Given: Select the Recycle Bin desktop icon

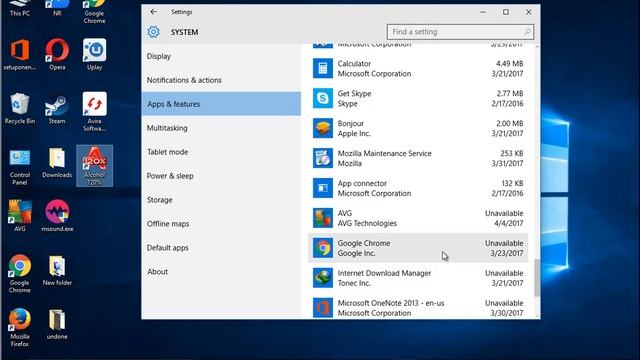Looking at the screenshot, I should coord(20,109).
